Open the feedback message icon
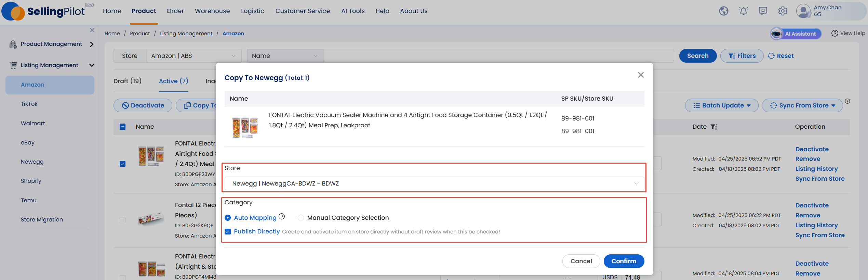The height and width of the screenshot is (280, 868). (763, 11)
